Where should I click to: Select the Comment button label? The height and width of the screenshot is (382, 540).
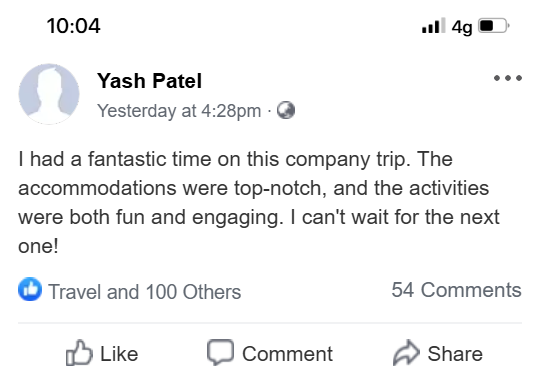[287, 354]
